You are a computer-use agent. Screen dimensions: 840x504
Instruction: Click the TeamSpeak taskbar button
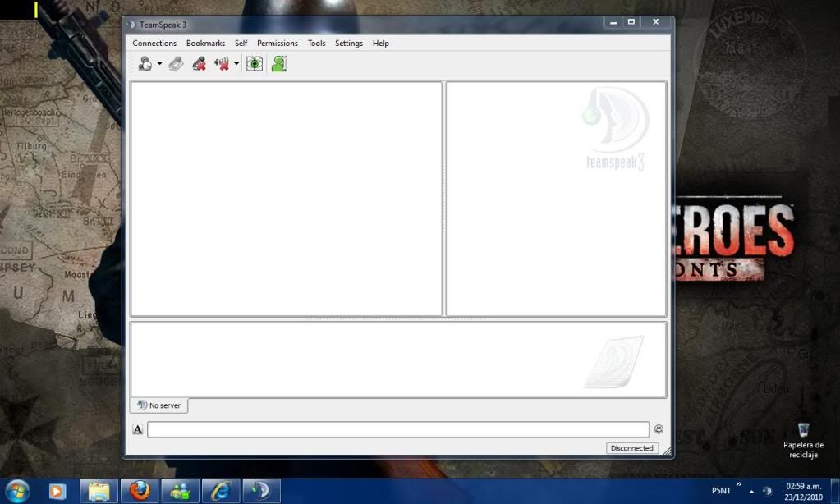tap(261, 491)
